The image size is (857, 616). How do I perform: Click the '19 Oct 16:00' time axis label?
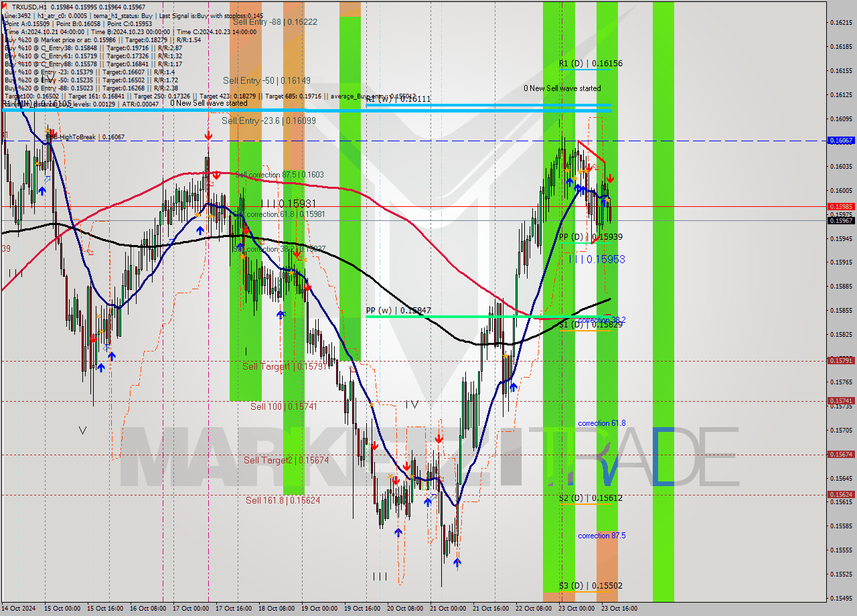coord(362,609)
